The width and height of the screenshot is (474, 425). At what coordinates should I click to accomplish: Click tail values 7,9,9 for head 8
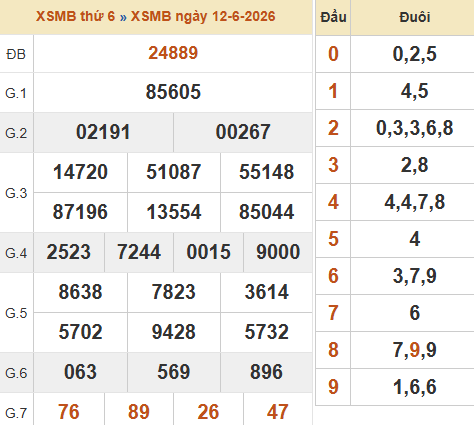(415, 350)
